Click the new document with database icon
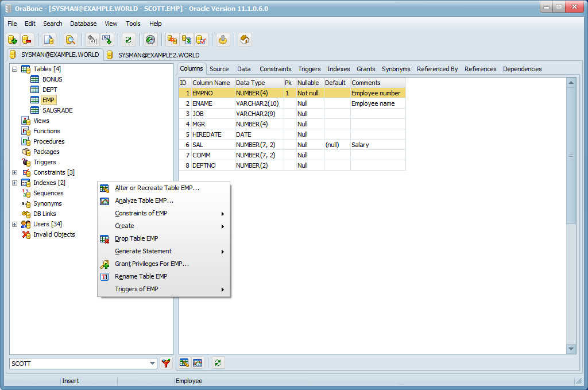Viewport: 588px width, 390px height. tap(49, 40)
